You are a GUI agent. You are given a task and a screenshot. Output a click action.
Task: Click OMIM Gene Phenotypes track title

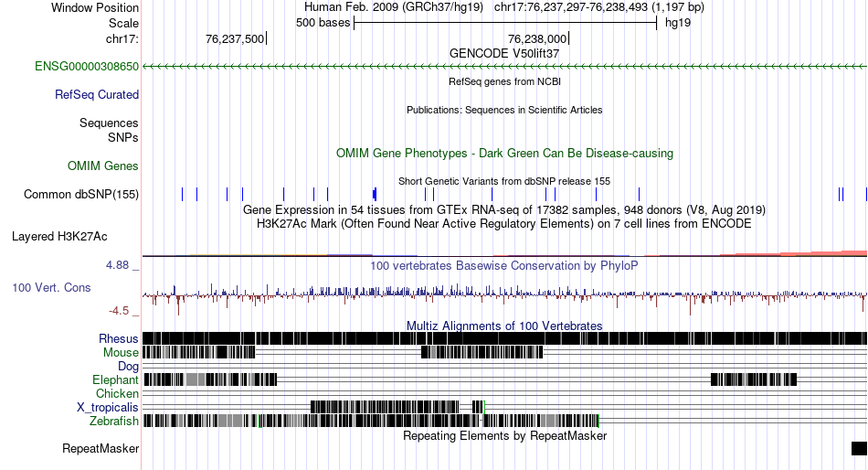click(504, 153)
